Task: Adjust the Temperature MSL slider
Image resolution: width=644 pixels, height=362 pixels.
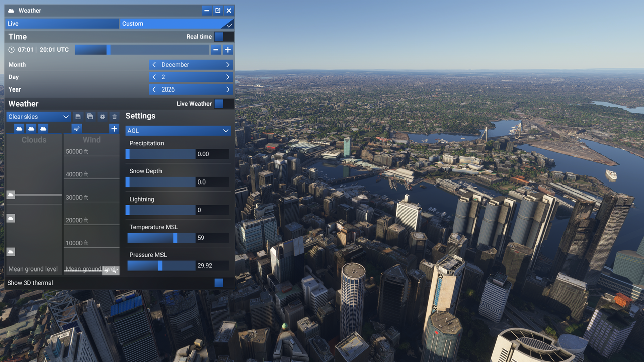Action: [x=160, y=238]
